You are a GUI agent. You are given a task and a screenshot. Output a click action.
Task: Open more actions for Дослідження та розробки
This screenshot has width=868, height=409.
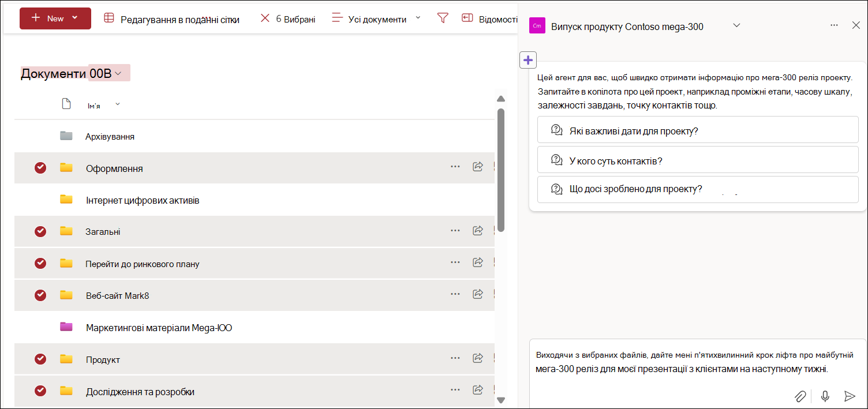(455, 390)
